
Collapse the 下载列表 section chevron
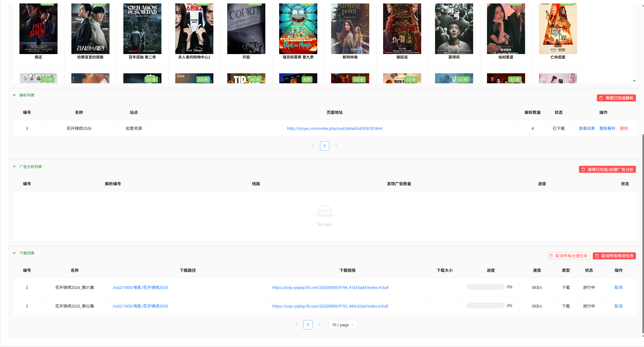tap(14, 253)
